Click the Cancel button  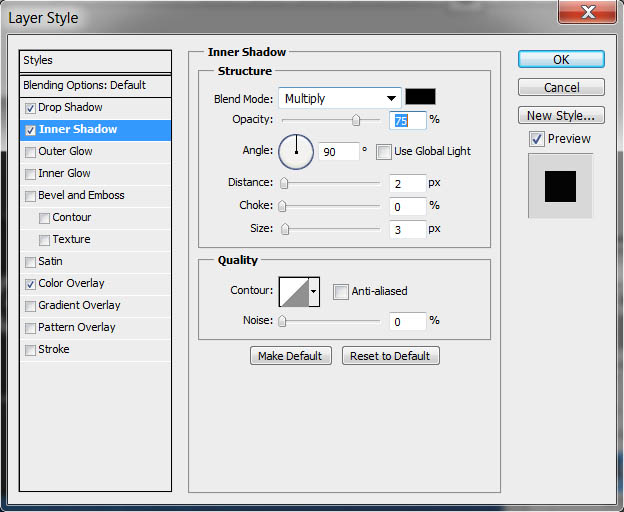point(561,87)
